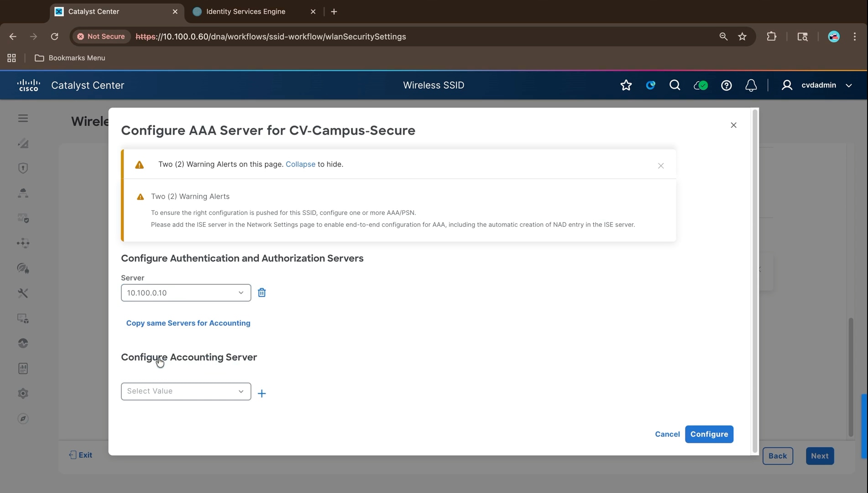
Task: Reload the browser page
Action: [54, 37]
